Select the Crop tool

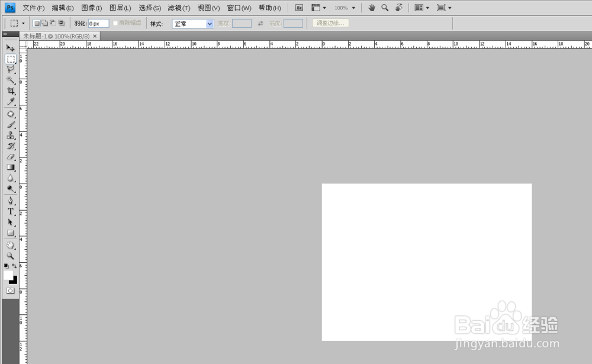(11, 91)
